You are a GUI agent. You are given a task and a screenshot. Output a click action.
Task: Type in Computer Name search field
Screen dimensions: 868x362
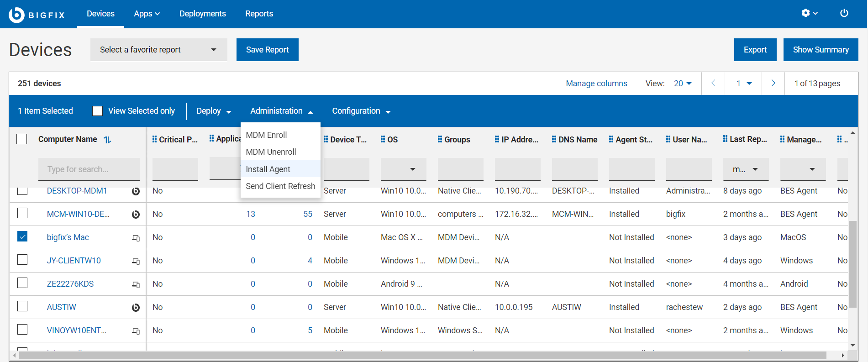click(89, 169)
